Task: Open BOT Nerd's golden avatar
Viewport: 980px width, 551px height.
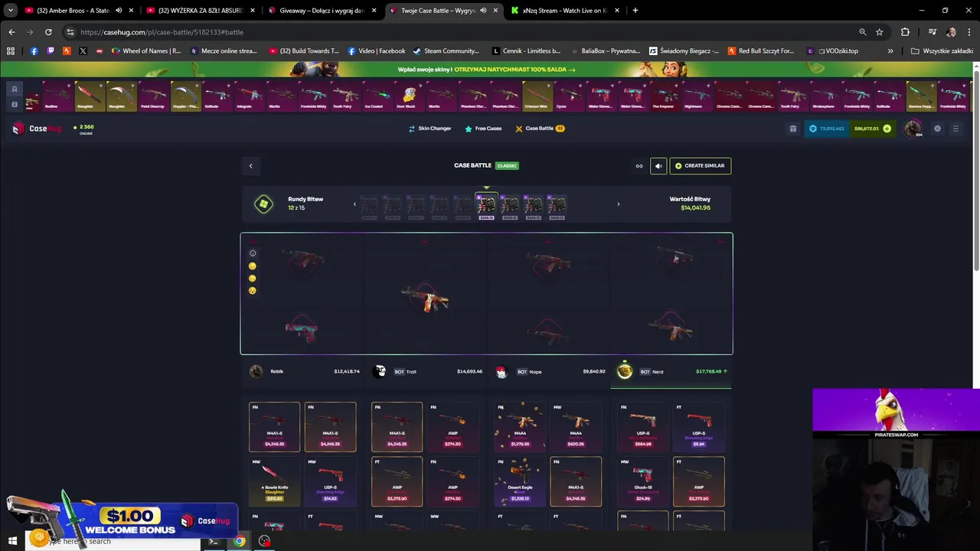Action: 625,371
